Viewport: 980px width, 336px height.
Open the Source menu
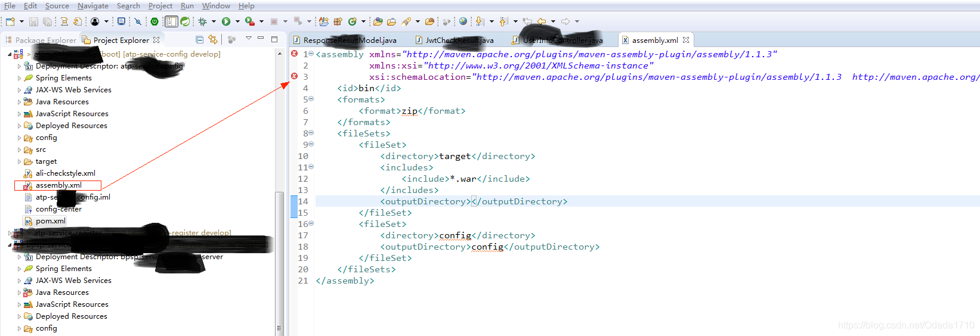click(57, 5)
